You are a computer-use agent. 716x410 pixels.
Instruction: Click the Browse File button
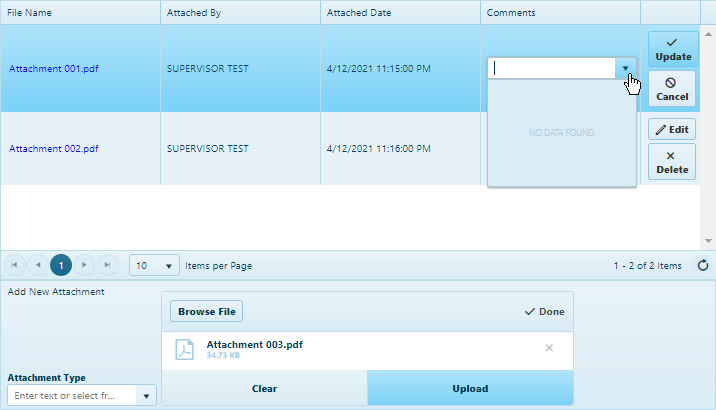pos(206,311)
